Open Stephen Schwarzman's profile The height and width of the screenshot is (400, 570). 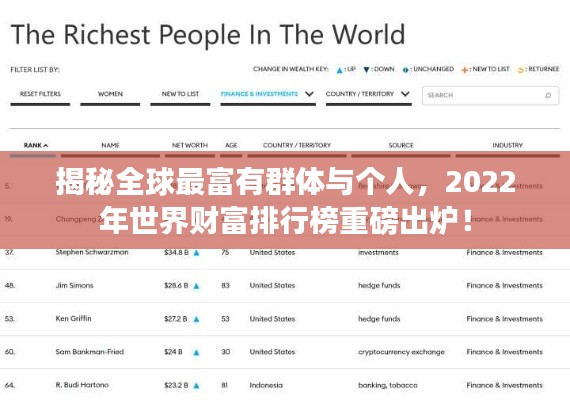92,252
